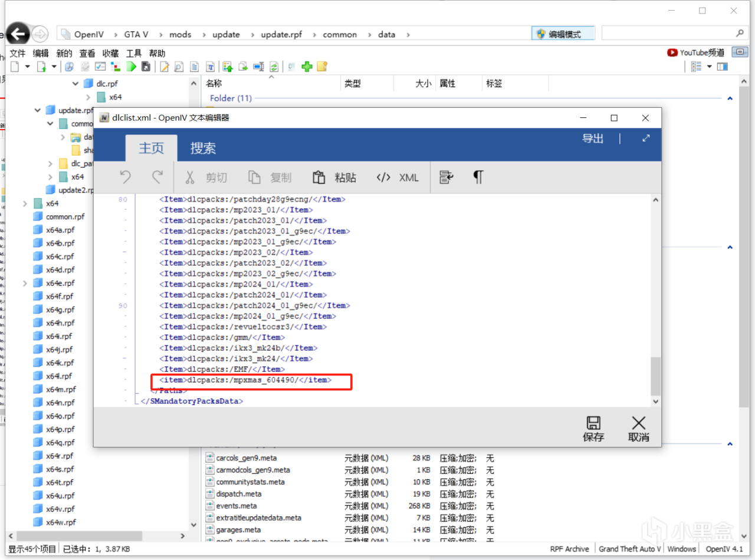Screen dimensions: 755x560
Task: Collapse the dlc.rpf tree node
Action: coord(75,84)
